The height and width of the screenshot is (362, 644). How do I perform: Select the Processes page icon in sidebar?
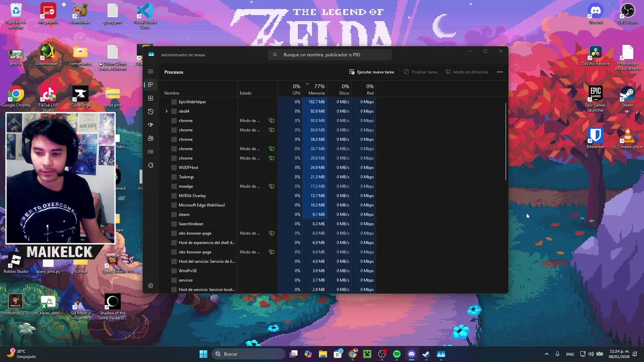point(150,85)
